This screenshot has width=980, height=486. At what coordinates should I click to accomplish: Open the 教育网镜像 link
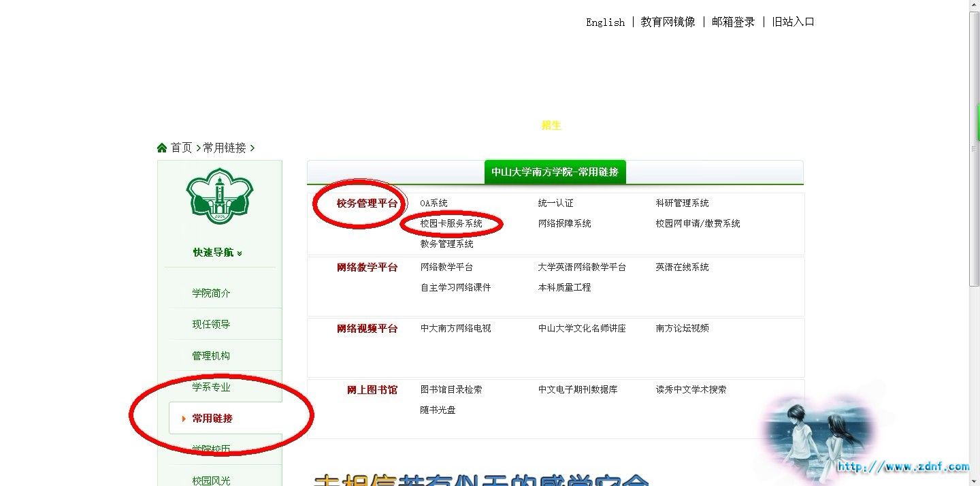(668, 22)
